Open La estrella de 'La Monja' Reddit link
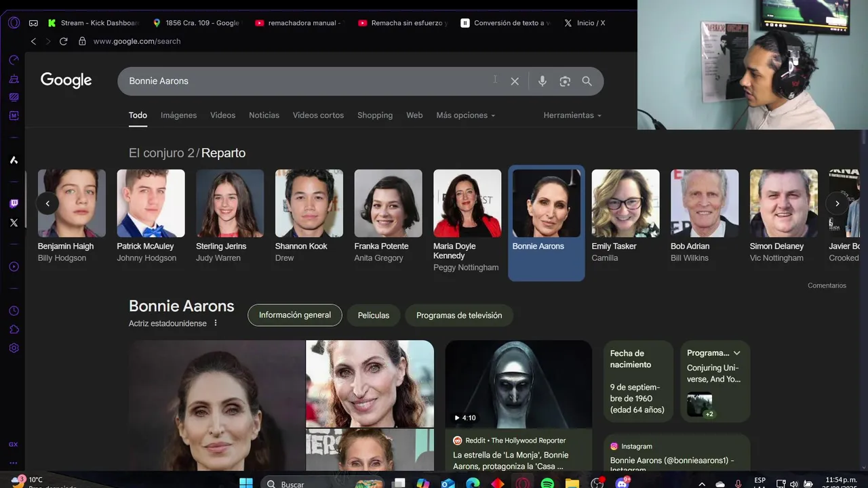868x488 pixels. pos(511,460)
